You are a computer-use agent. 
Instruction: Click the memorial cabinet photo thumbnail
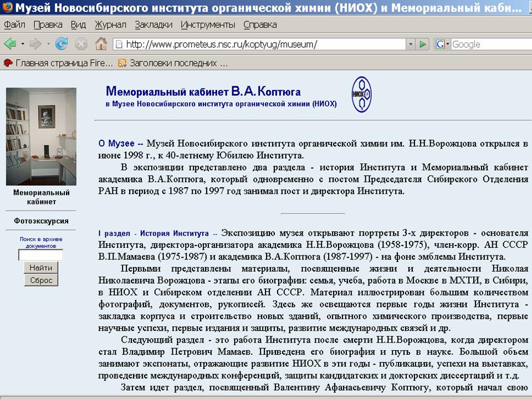(41, 136)
